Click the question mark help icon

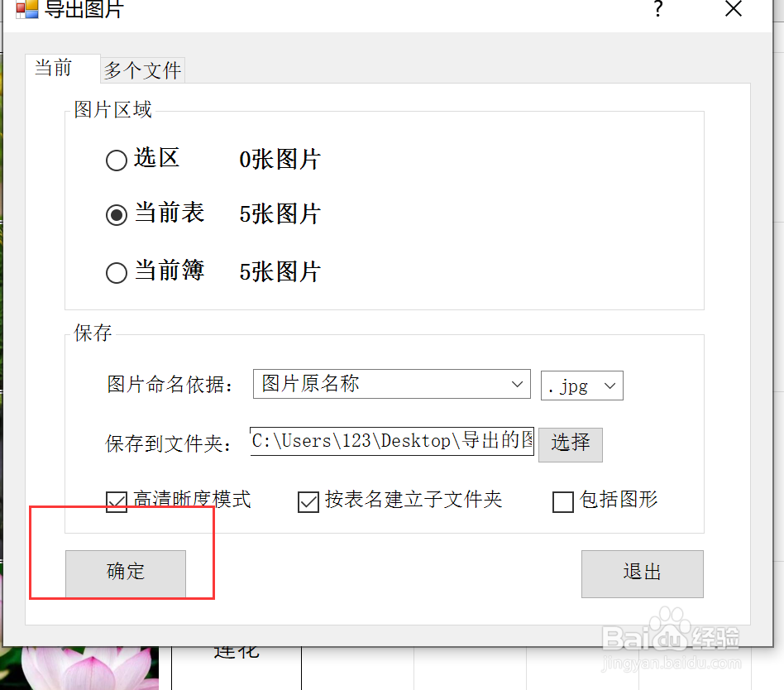[x=658, y=8]
